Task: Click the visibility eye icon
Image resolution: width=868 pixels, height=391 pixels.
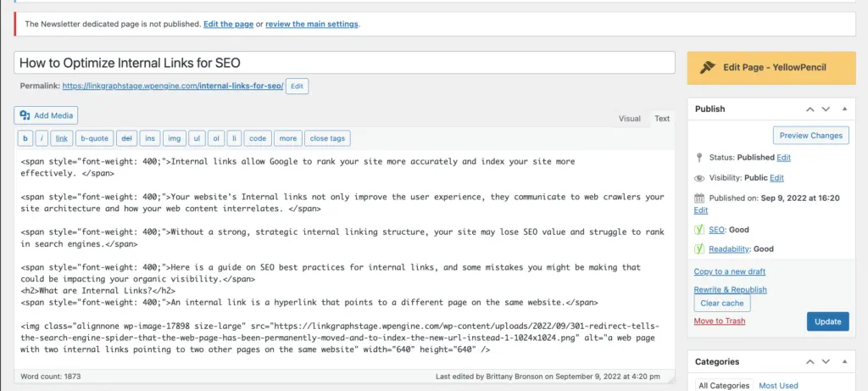Action: (x=699, y=178)
